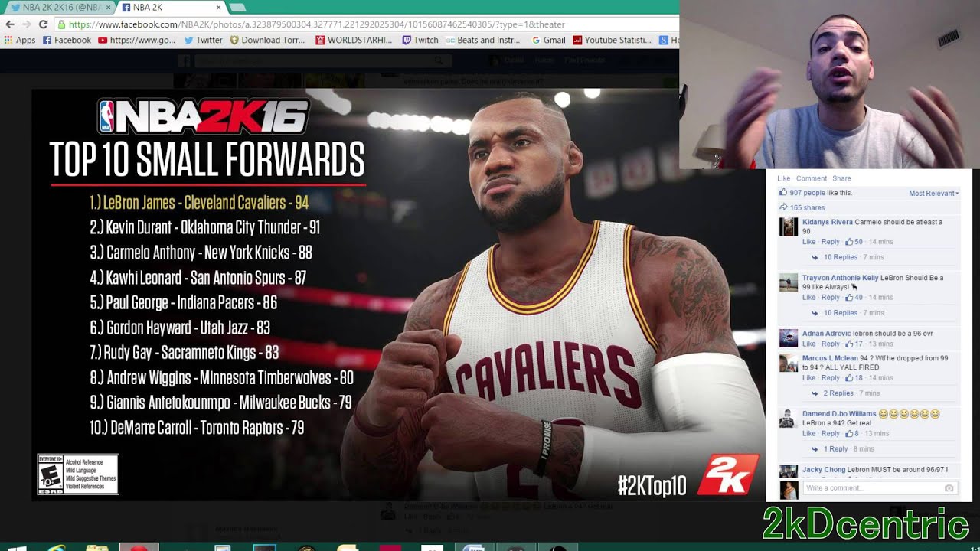Click the browser address bar URL

click(316, 24)
